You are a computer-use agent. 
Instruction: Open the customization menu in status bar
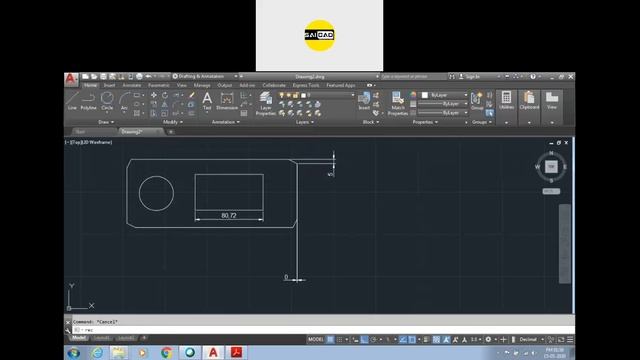[x=570, y=339]
